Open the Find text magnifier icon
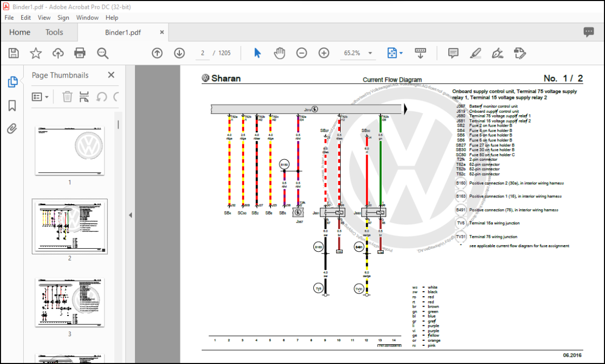 [x=102, y=53]
